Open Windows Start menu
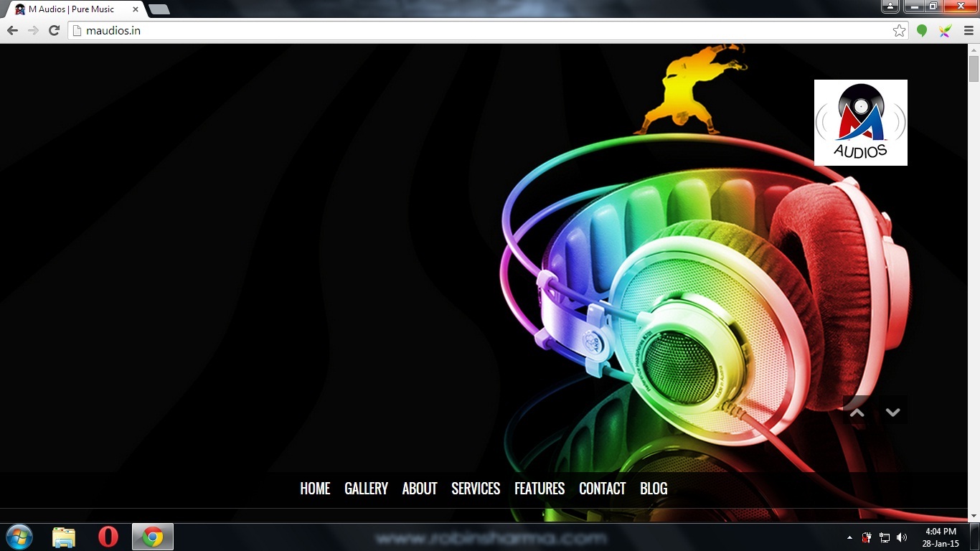Viewport: 980px width, 551px height. pyautogui.click(x=19, y=537)
